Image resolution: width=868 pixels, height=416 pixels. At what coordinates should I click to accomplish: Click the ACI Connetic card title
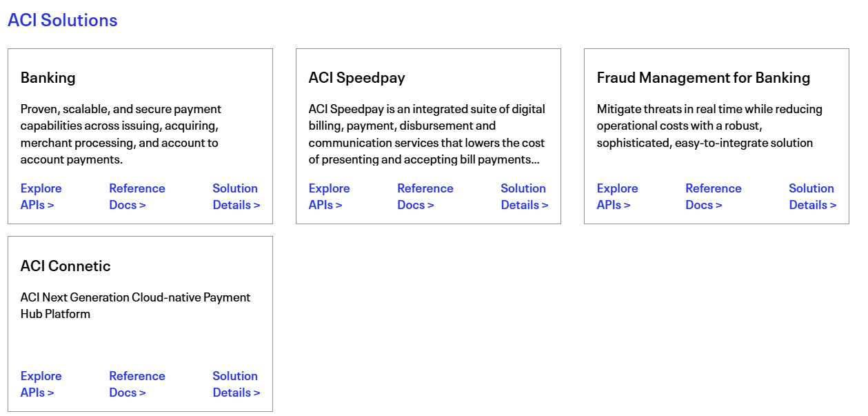[x=65, y=266]
